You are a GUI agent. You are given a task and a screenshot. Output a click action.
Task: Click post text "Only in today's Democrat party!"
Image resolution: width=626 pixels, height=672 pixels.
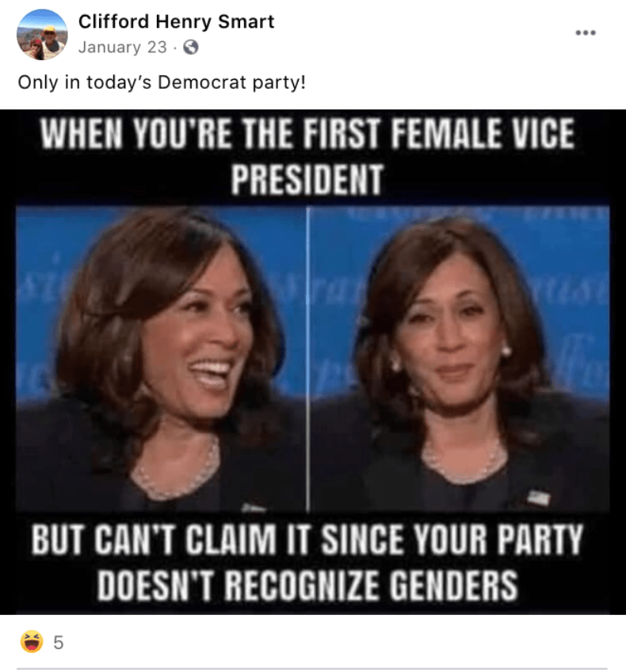point(162,82)
